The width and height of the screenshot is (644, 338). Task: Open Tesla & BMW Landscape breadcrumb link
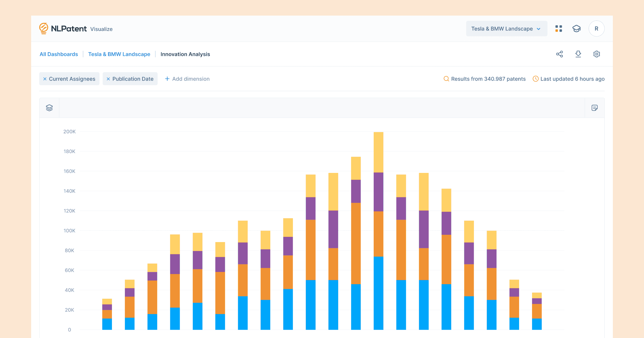119,54
